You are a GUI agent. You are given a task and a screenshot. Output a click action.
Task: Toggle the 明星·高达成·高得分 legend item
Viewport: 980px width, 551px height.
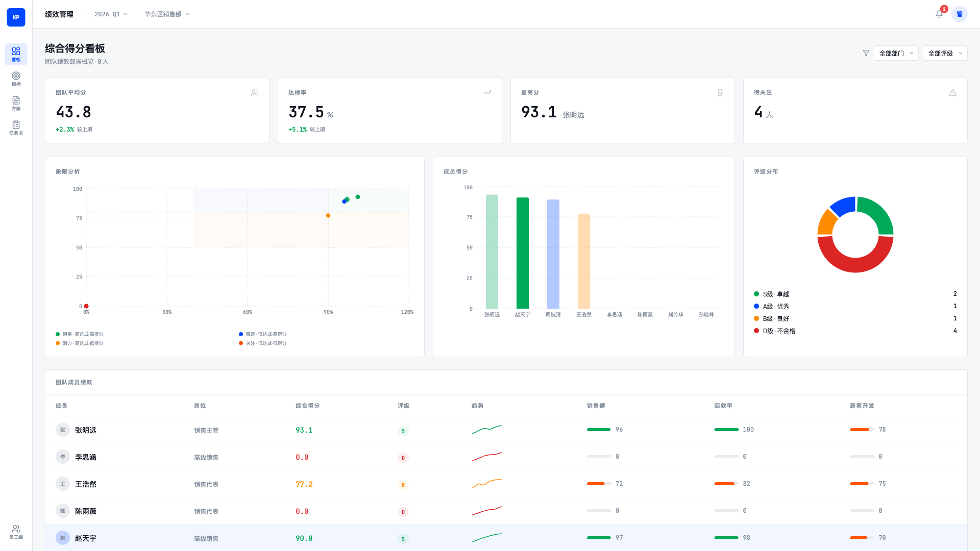[82, 334]
